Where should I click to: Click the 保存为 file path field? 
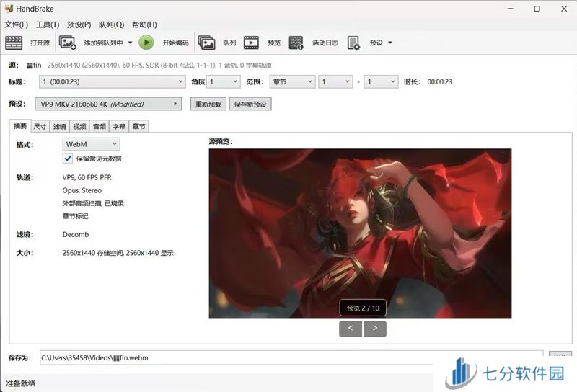[x=291, y=358]
